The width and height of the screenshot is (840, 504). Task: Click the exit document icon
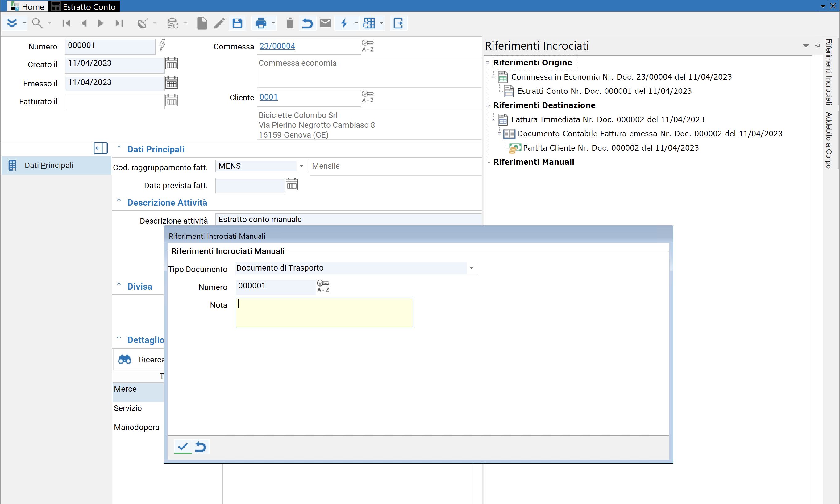click(398, 23)
